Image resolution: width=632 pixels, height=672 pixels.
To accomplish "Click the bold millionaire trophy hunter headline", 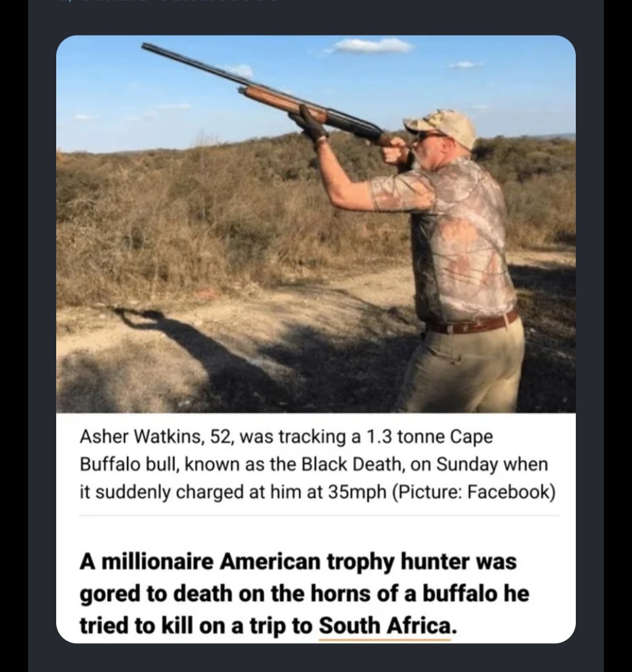I will (304, 594).
